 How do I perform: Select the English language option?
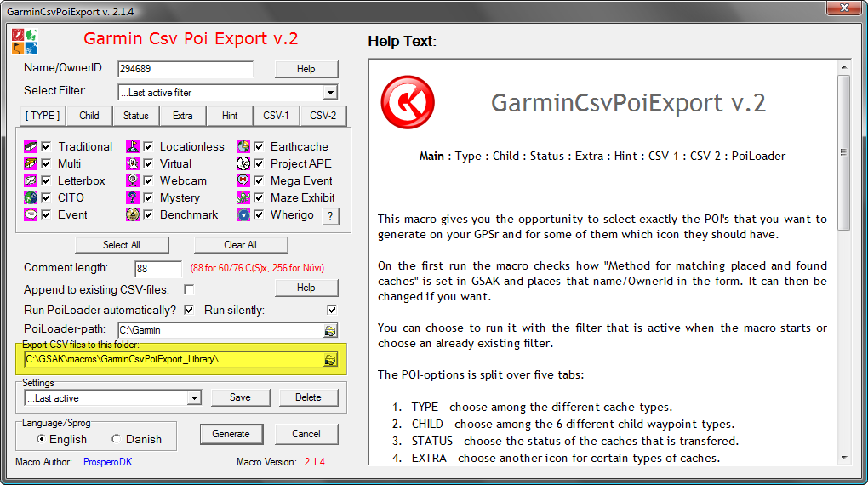41,439
